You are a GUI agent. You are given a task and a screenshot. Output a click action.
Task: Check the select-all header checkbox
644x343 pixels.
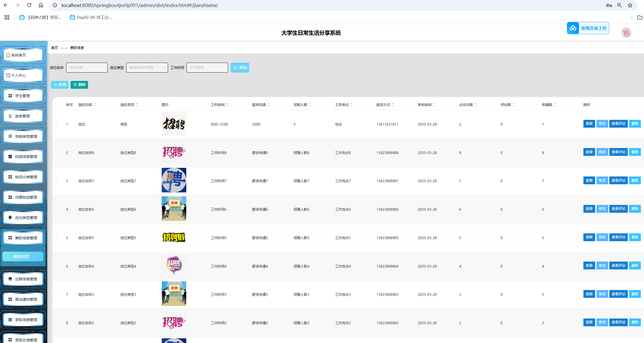[55, 105]
